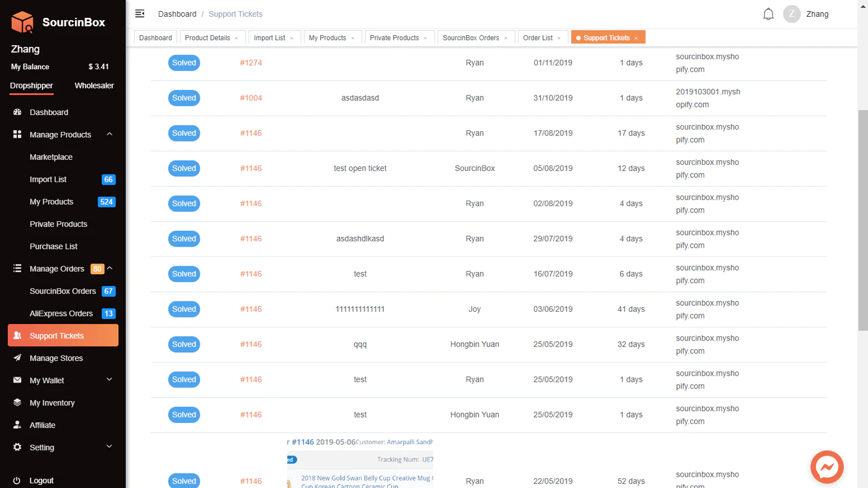The width and height of the screenshot is (868, 488).
Task: Collapse the Manage Products section
Action: [x=110, y=134]
